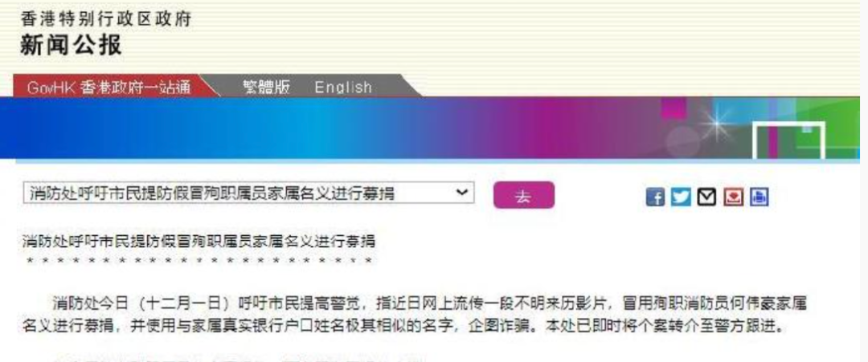Click the white square logo in banner
Image resolution: width=868 pixels, height=362 pixels.
(x=788, y=140)
